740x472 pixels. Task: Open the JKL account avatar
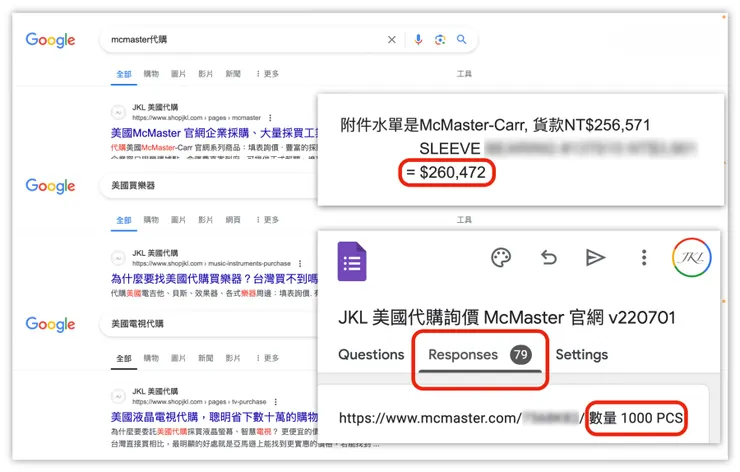pyautogui.click(x=691, y=258)
